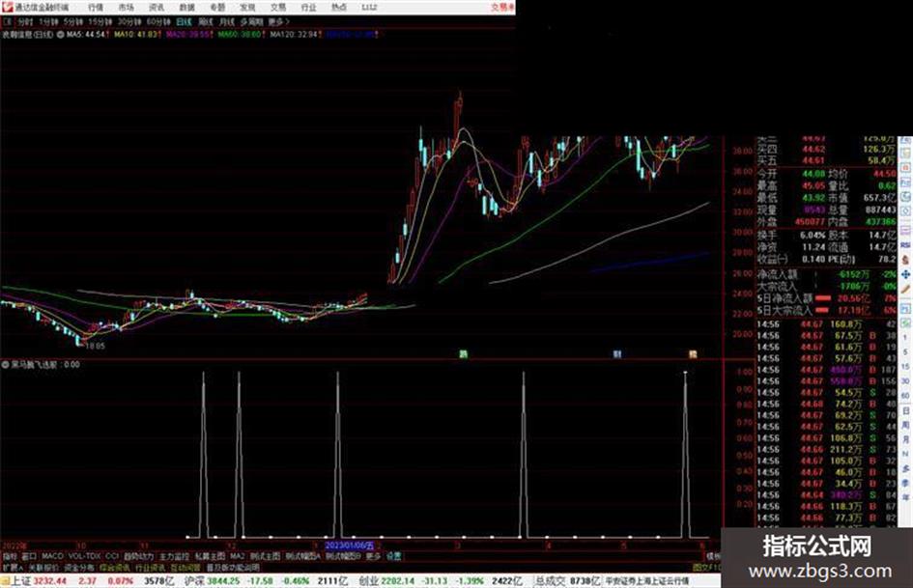Image resolution: width=913 pixels, height=588 pixels.
Task: Select the 周 period shortcut in right toolbar
Action: 905,426
